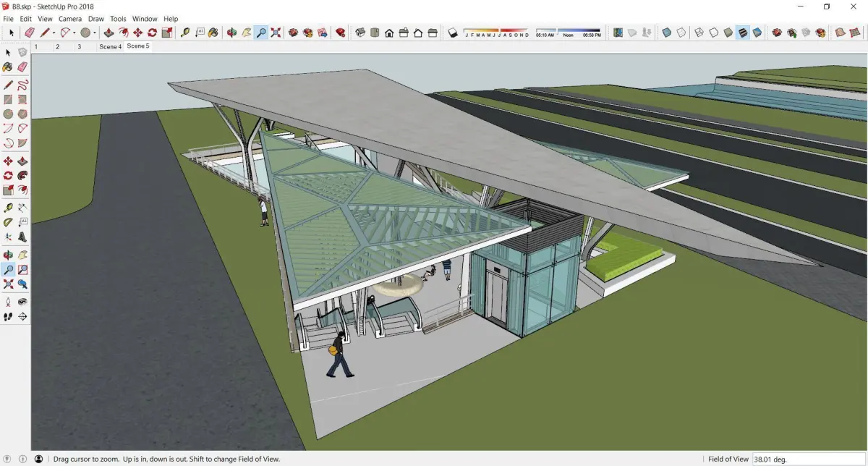Image resolution: width=868 pixels, height=466 pixels.
Task: Open 3D Warehouse from the top toolbar
Action: tap(293, 33)
